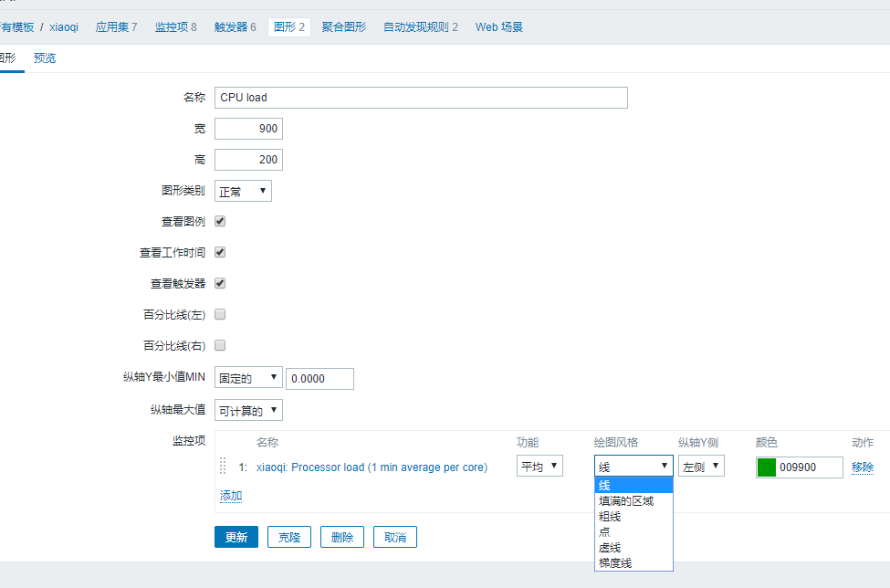Open the 功能 dropdown showing 平均
The width and height of the screenshot is (890, 588).
[539, 467]
